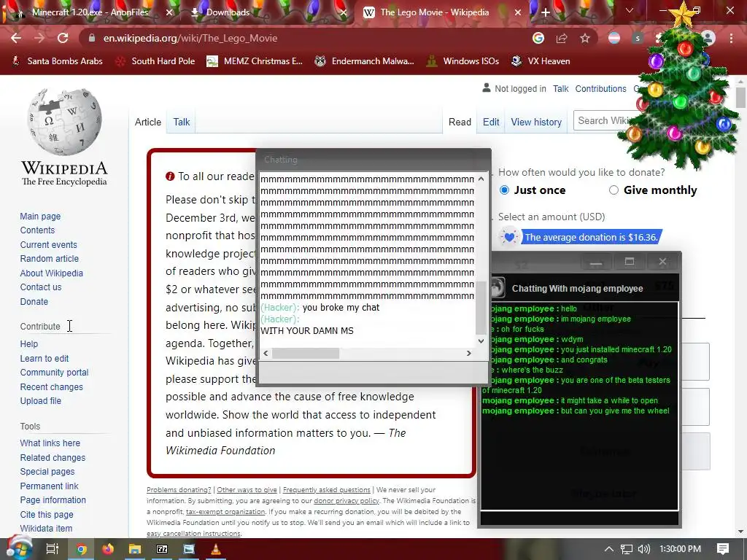The height and width of the screenshot is (560, 747).
Task: Click the taskbar clock 1:30:00 PM
Action: 681,549
